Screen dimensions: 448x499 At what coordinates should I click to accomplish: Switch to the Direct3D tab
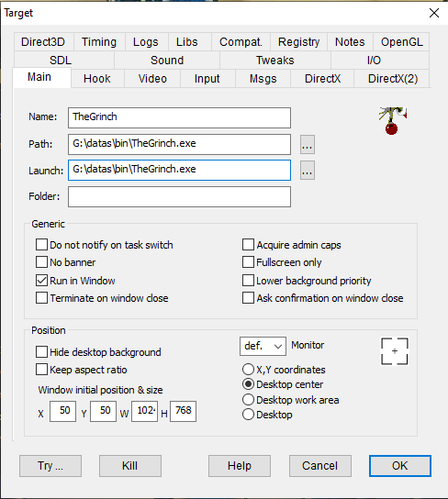(43, 41)
